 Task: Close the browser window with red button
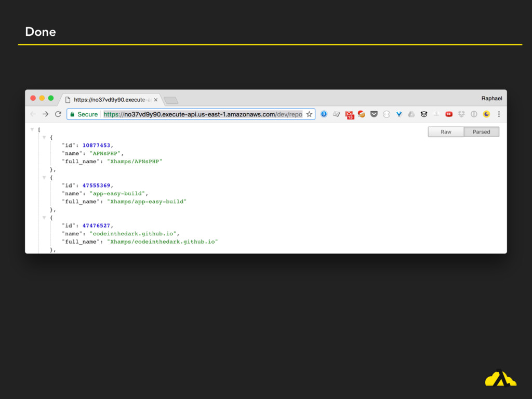[33, 98]
